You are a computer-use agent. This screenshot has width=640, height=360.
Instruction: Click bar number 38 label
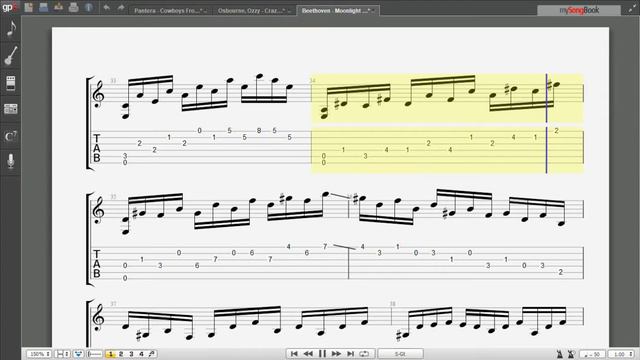tap(392, 304)
